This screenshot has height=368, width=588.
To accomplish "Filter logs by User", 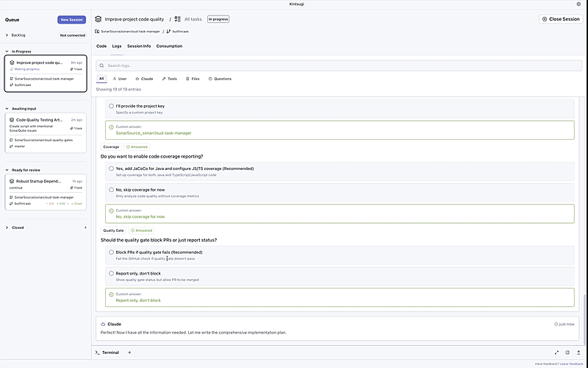I will [x=120, y=79].
